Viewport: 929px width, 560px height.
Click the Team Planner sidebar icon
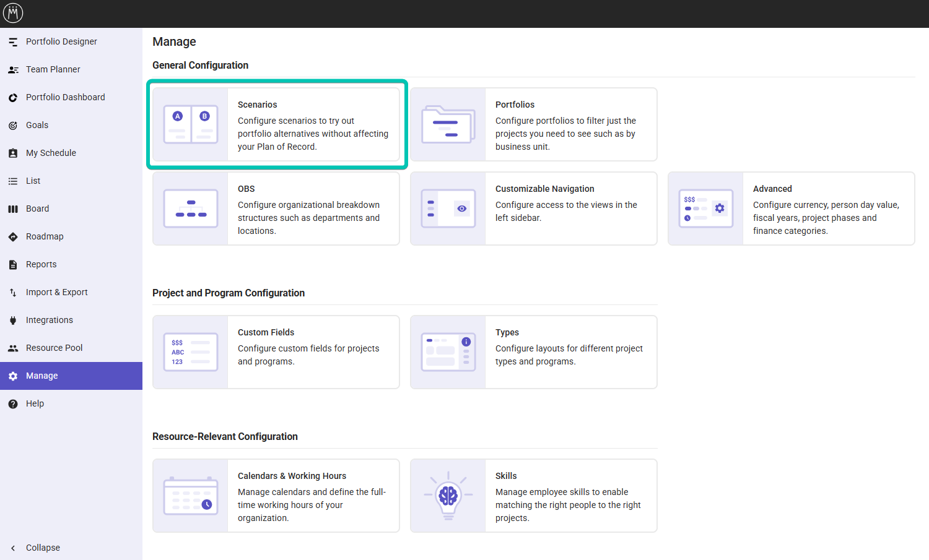point(13,70)
